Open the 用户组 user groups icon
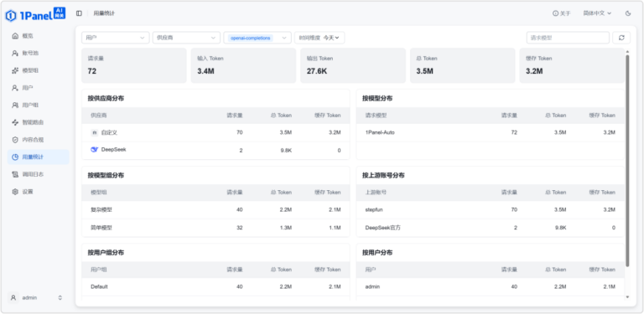 [15, 105]
